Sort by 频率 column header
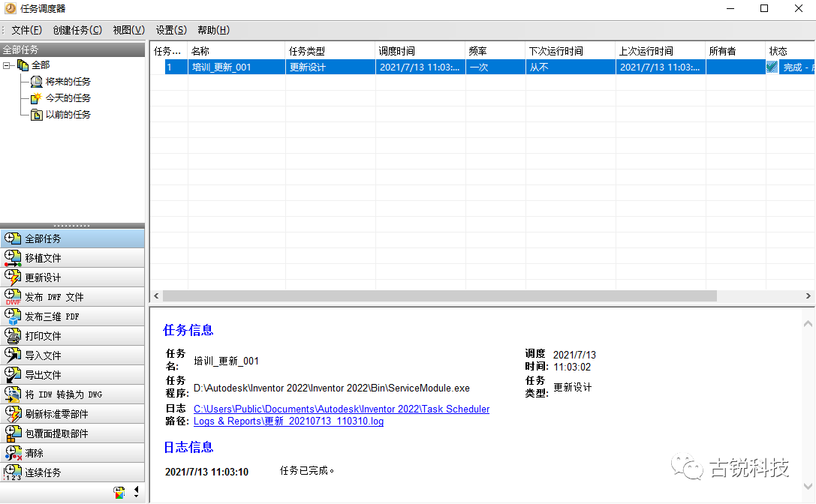Screen dimensions: 816x504 (x=495, y=51)
